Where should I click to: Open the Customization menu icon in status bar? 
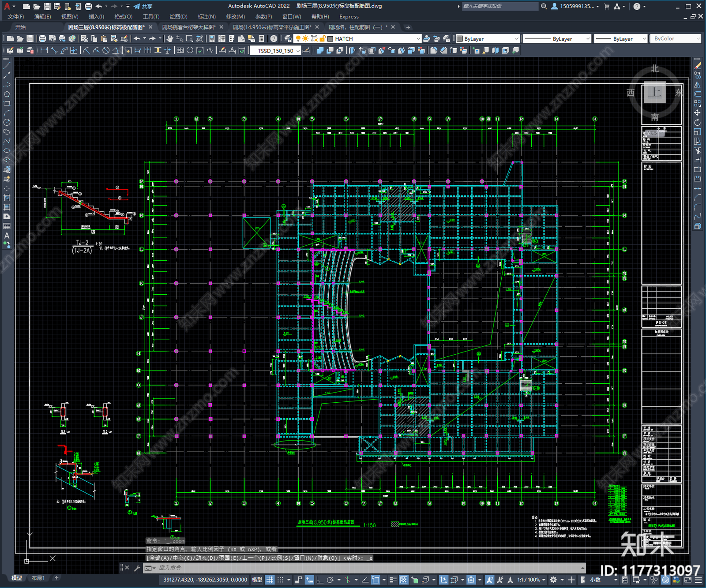tap(698, 580)
